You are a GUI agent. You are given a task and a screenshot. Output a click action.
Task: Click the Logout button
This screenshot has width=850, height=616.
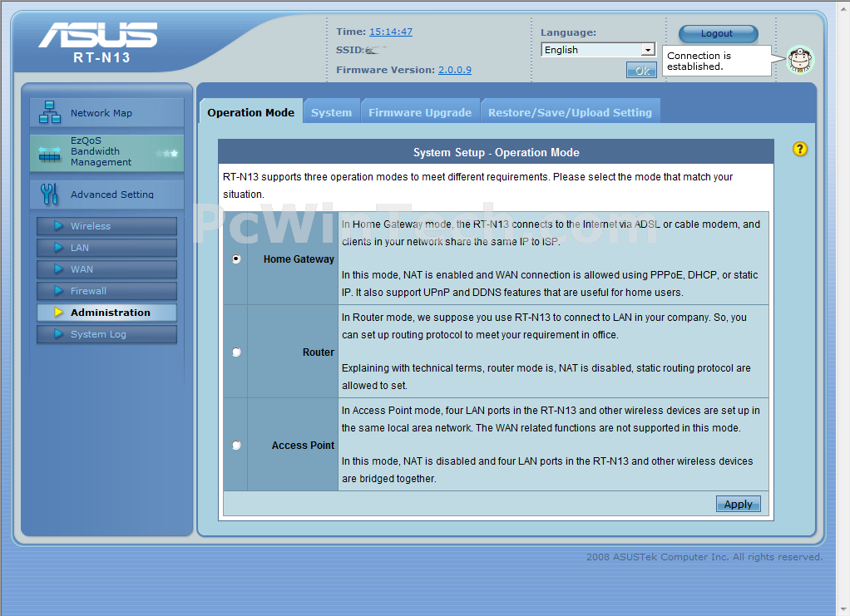point(719,33)
